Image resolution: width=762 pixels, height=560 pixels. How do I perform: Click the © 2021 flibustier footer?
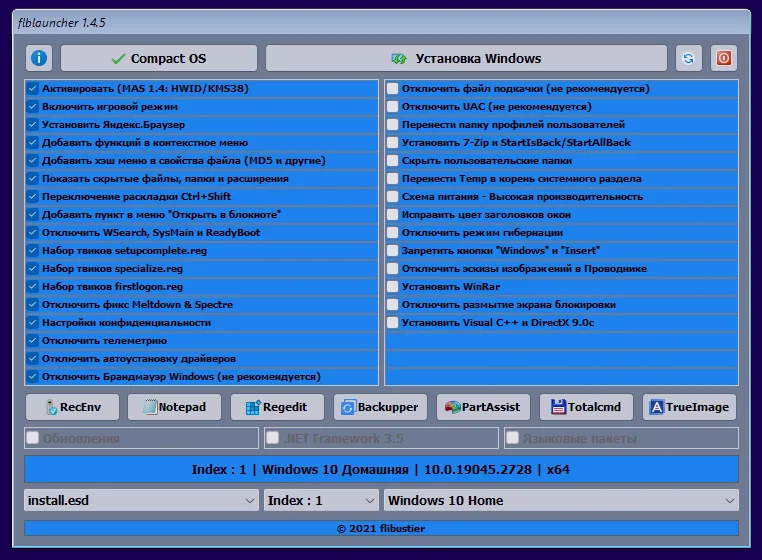tap(381, 528)
